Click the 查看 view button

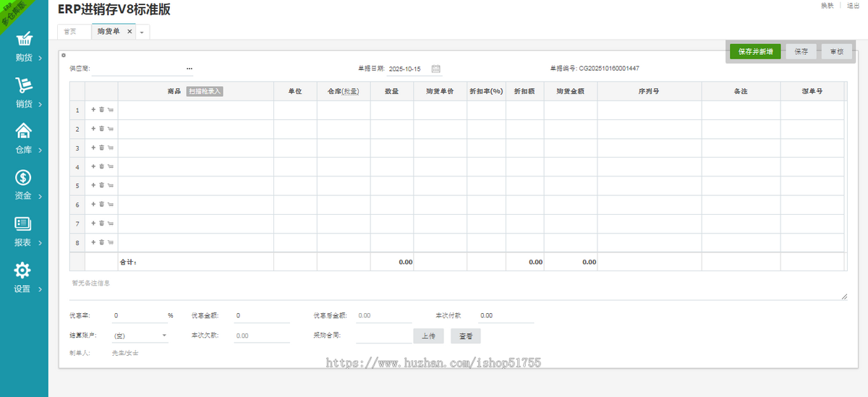[x=466, y=336]
